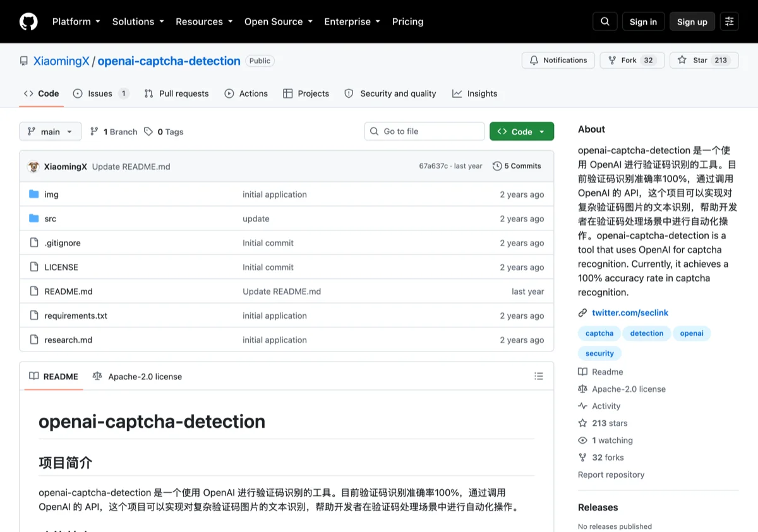Viewport: 758px width, 532px height.
Task: Open the src folder name
Action: click(51, 219)
